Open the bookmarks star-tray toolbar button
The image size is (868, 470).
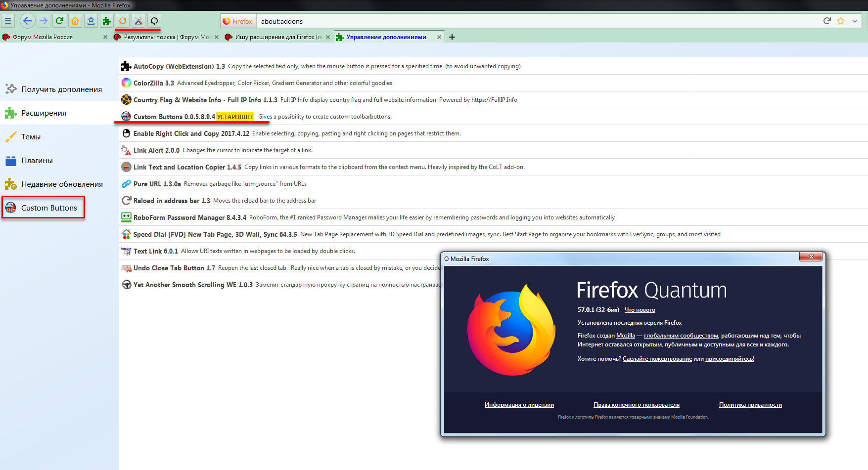(91, 21)
